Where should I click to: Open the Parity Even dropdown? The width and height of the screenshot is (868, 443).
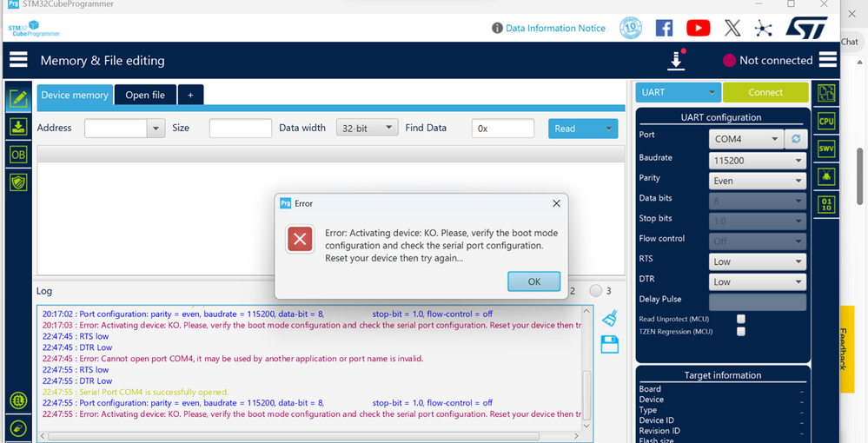[x=758, y=181]
